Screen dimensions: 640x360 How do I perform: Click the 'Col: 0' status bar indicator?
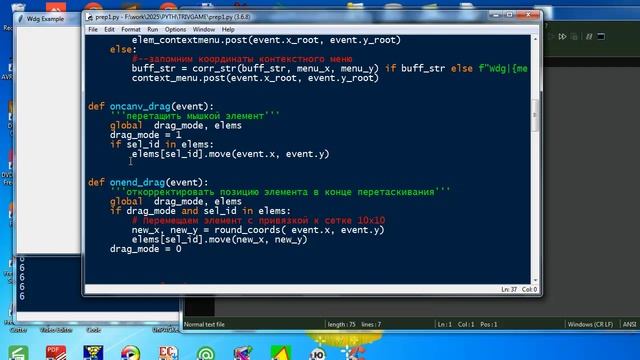[x=529, y=289]
